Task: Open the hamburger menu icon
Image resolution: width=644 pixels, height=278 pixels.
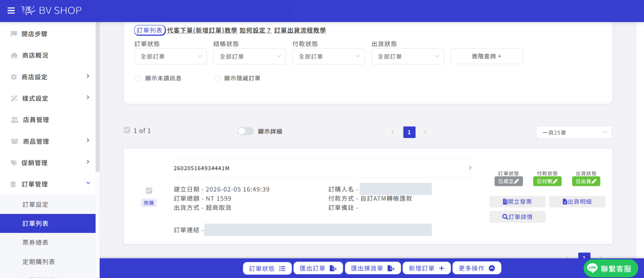Action: pos(11,10)
